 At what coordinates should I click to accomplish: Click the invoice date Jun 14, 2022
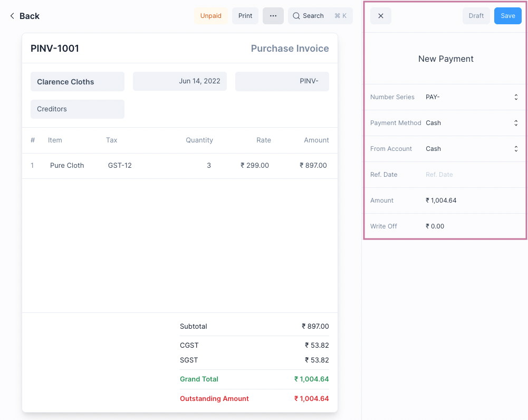pos(180,81)
